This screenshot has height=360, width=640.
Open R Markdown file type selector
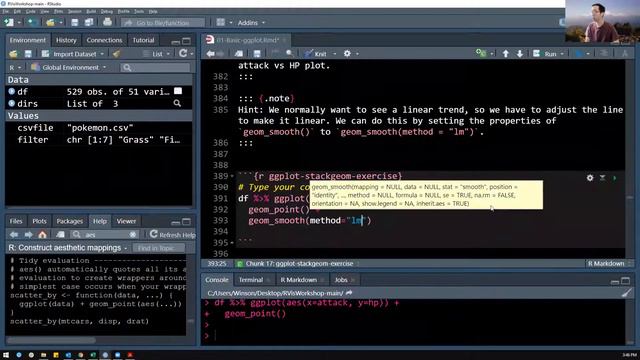609,264
